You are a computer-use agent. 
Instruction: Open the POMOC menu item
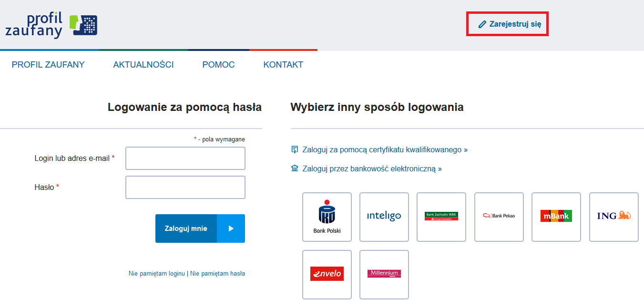218,65
